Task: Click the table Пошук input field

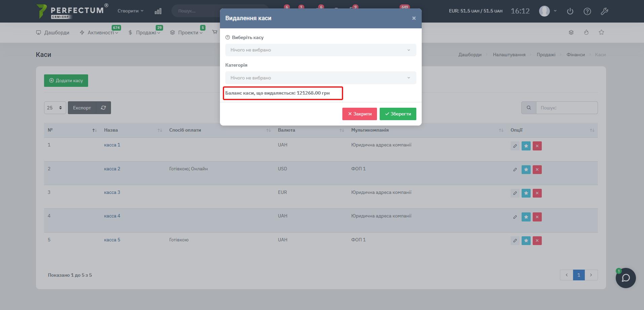Action: coord(566,108)
